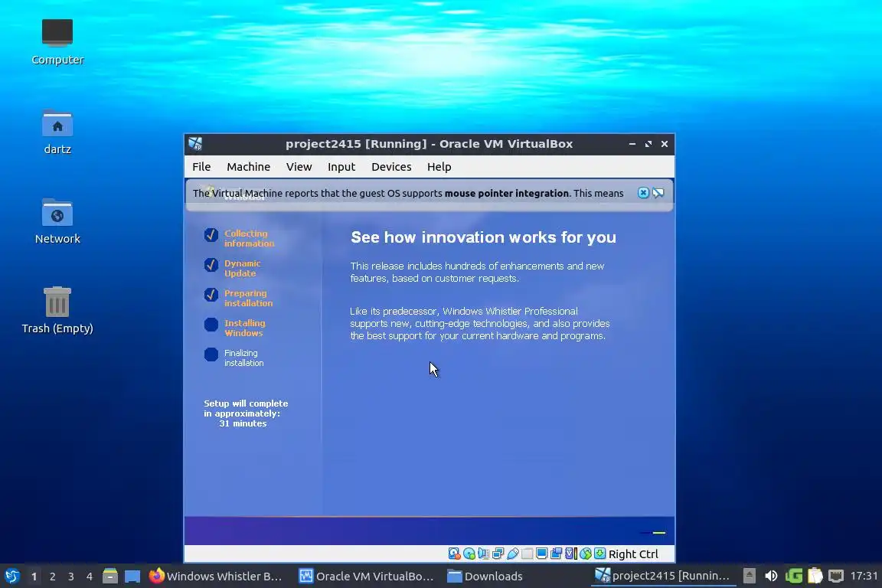The width and height of the screenshot is (882, 588).
Task: Open the View menu
Action: tap(299, 167)
